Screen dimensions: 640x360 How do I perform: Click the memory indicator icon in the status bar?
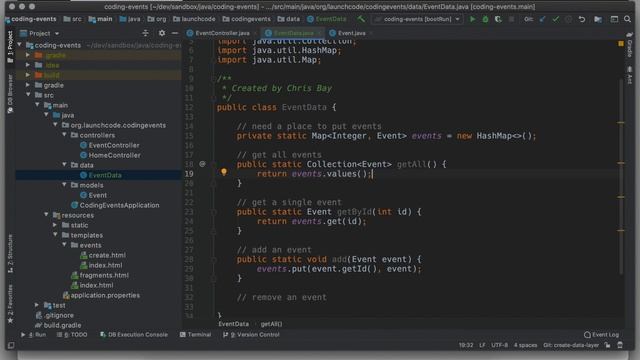tap(620, 345)
